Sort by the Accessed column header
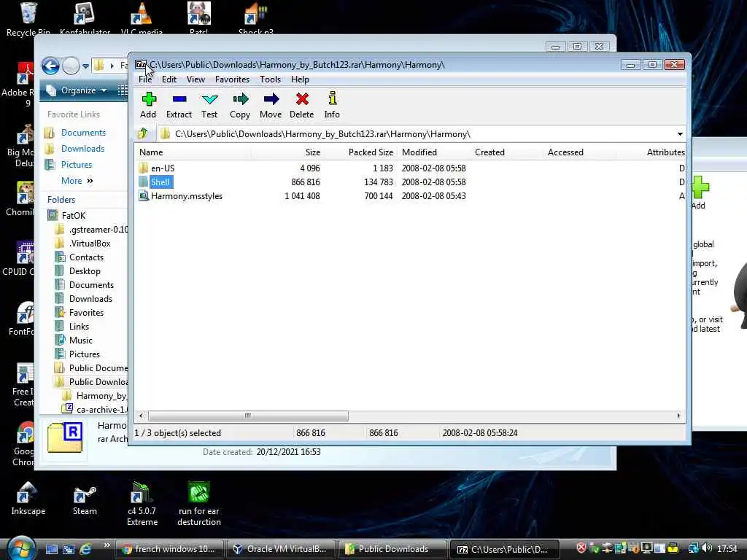The width and height of the screenshot is (747, 560). tap(565, 152)
